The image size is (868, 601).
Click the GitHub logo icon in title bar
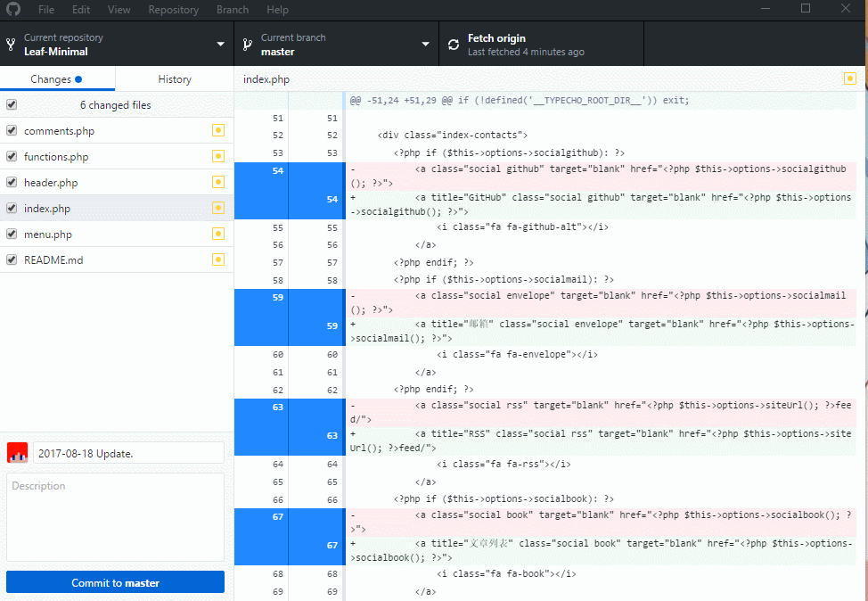coord(12,10)
